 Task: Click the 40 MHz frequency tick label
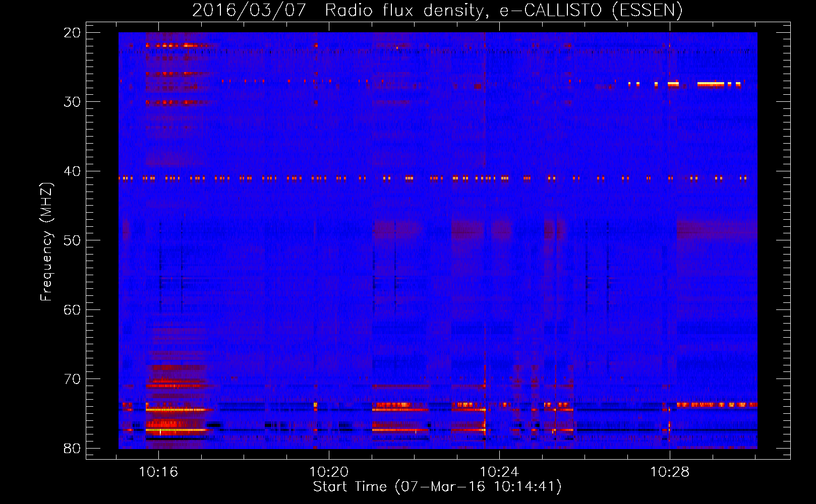tap(72, 171)
